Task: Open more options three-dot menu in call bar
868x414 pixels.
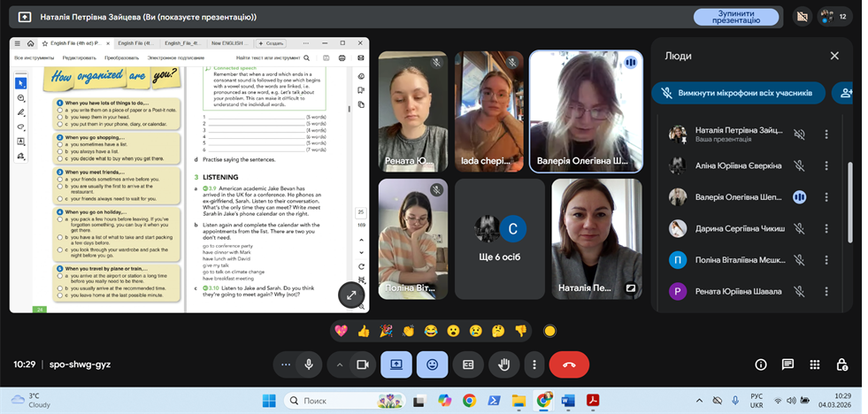Action: [534, 364]
